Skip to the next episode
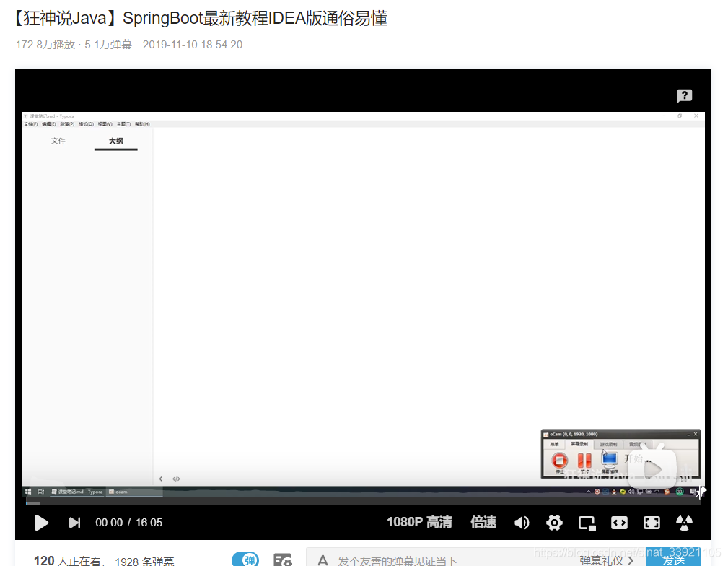 coord(75,523)
